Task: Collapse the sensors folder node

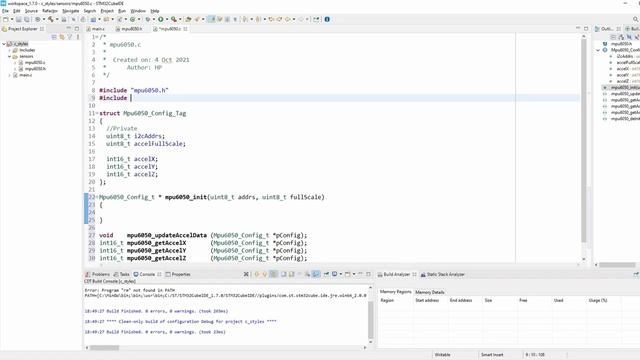Action: (9, 56)
